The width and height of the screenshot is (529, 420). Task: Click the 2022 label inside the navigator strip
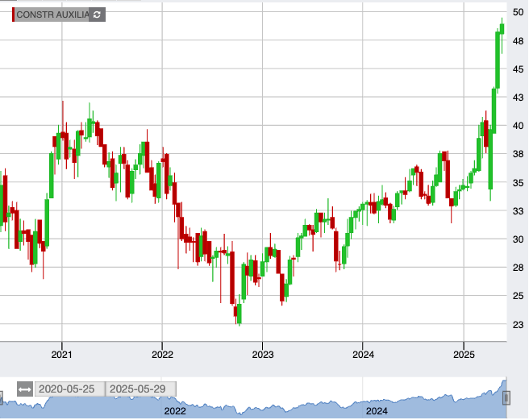[175, 411]
